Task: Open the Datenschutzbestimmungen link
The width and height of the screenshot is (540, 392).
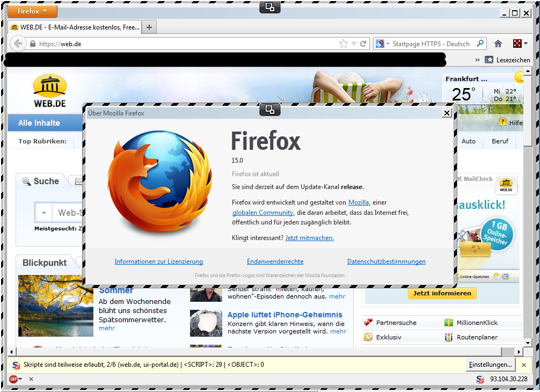Action: click(x=386, y=262)
